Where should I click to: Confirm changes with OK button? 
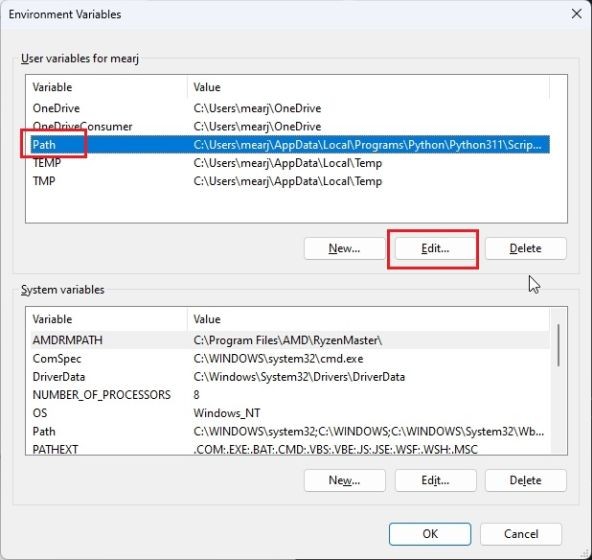pyautogui.click(x=430, y=534)
